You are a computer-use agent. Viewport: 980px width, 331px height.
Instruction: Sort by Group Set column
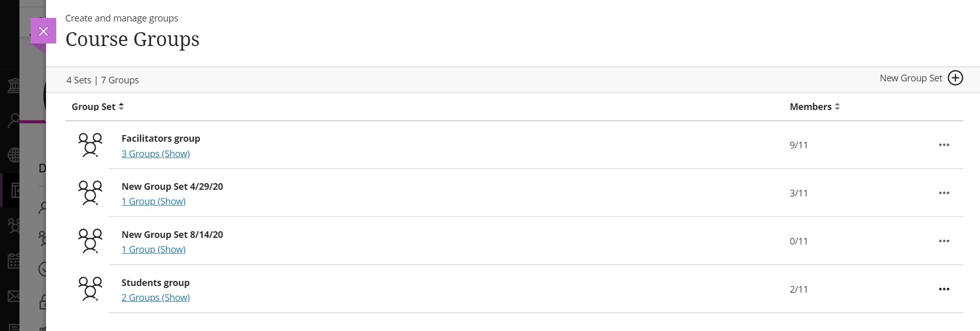point(98,106)
